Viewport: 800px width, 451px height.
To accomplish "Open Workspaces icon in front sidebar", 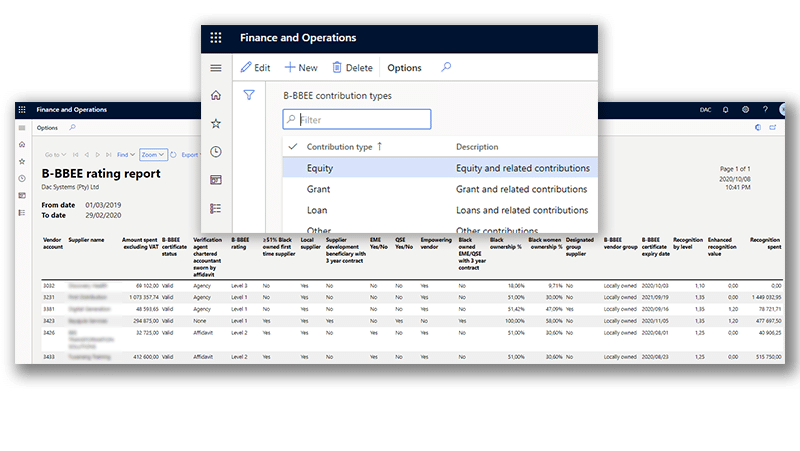I will [x=216, y=179].
